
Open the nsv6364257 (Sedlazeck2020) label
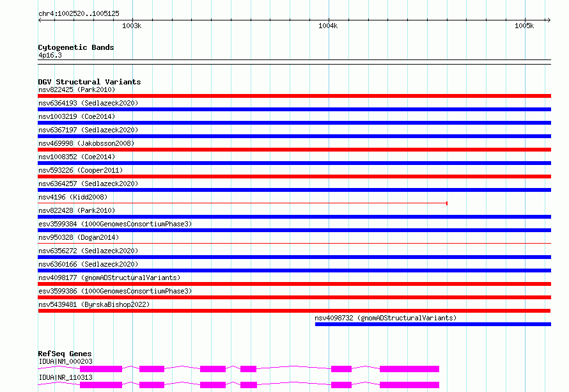click(x=88, y=184)
